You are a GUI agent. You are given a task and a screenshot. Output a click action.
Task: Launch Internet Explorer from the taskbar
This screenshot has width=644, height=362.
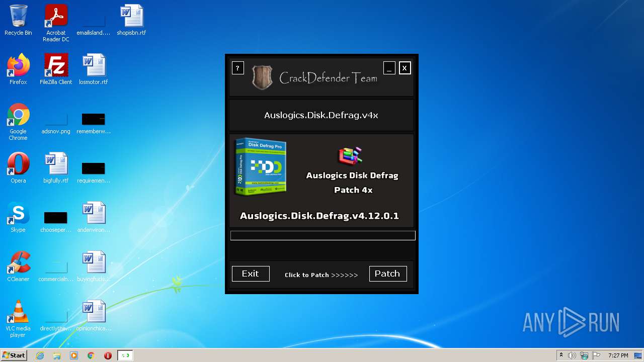pyautogui.click(x=40, y=355)
